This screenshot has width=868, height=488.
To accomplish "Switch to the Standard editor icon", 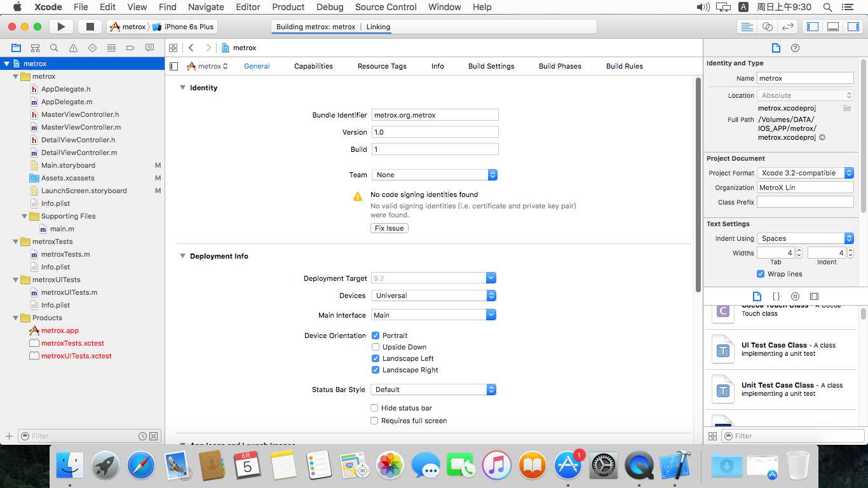I will click(747, 27).
